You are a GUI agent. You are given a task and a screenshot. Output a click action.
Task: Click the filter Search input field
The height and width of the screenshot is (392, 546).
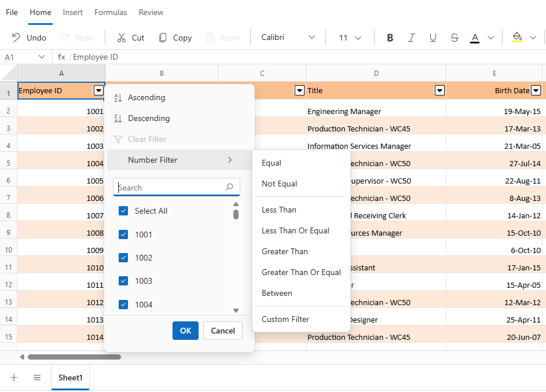point(177,187)
